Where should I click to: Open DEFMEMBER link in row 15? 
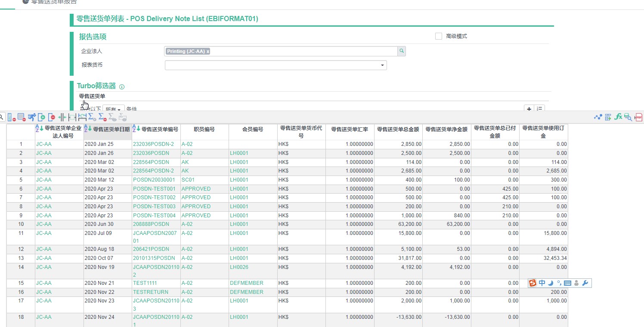click(x=246, y=283)
